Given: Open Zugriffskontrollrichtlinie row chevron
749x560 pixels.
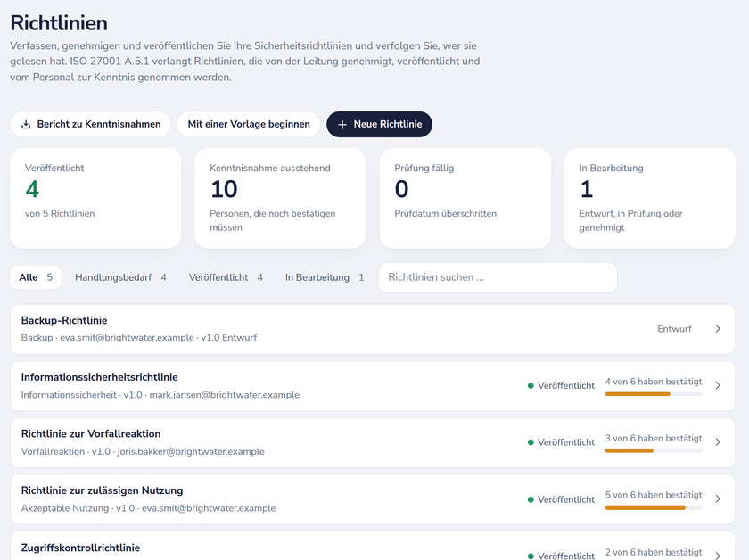Looking at the screenshot, I should pyautogui.click(x=718, y=556).
